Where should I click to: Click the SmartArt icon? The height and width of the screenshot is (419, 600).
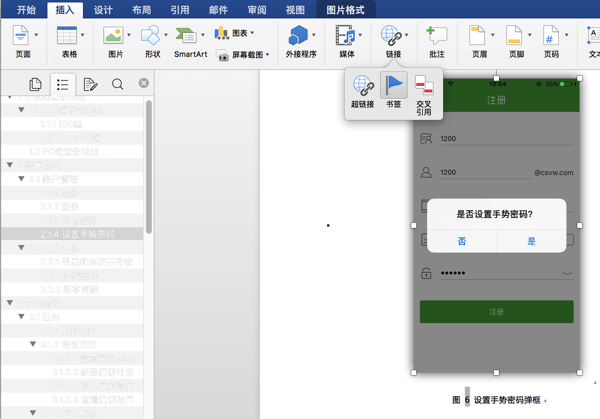pos(186,35)
